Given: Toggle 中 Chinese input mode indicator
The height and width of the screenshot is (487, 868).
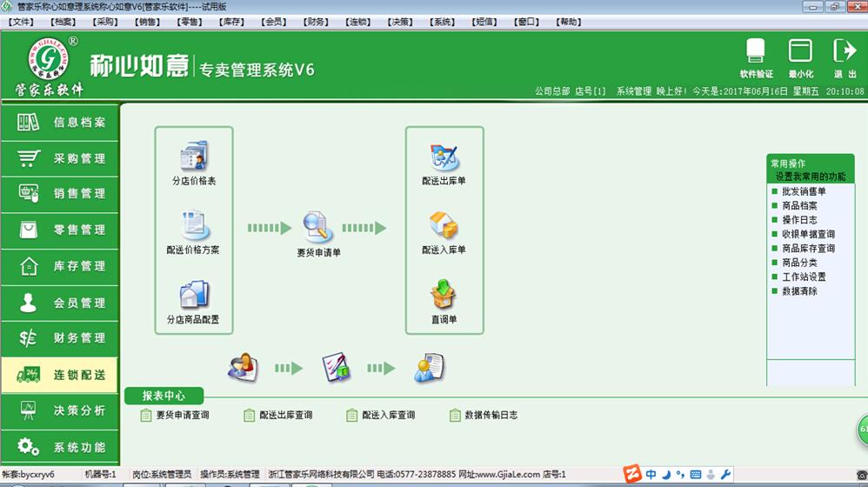Looking at the screenshot, I should (651, 474).
